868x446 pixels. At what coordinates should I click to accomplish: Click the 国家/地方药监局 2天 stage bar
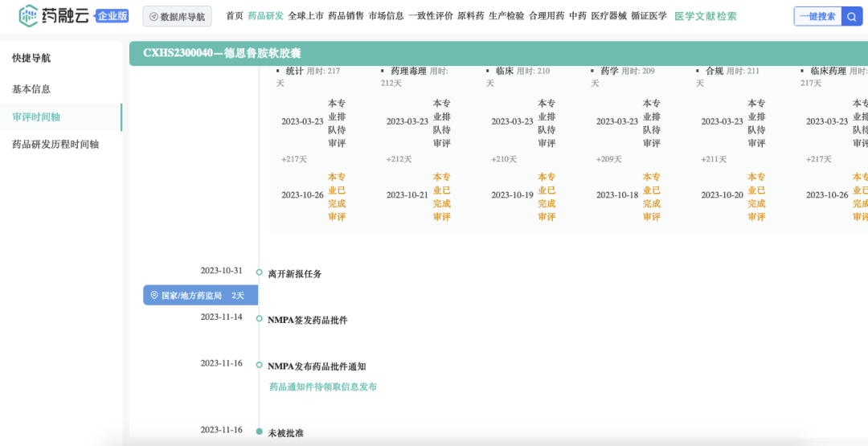coord(200,296)
